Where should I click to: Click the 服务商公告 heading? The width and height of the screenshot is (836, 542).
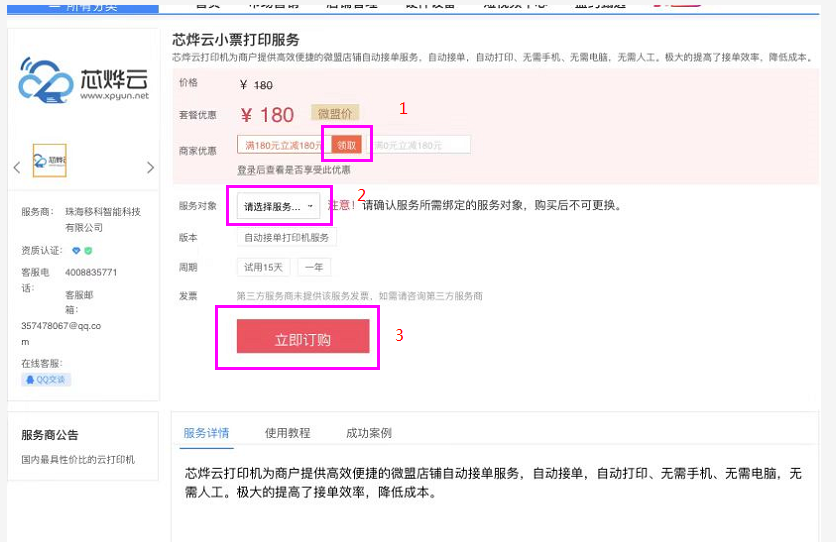(x=50, y=435)
